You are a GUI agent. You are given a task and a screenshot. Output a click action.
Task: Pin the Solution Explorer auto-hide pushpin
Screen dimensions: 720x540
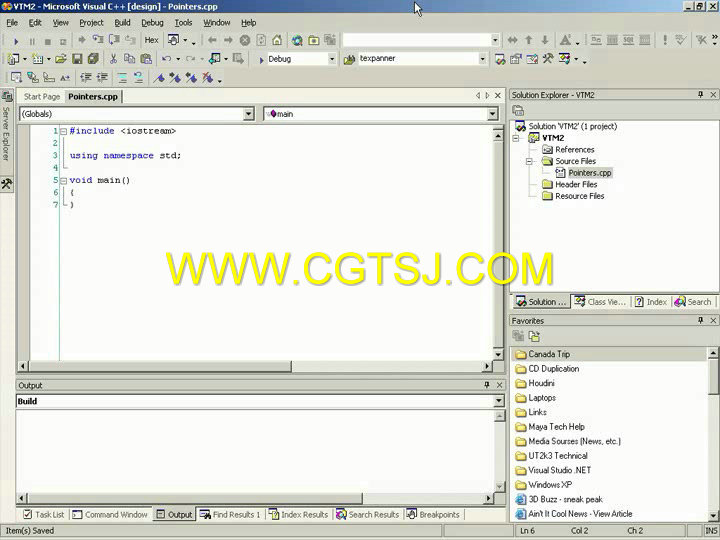pyautogui.click(x=700, y=95)
